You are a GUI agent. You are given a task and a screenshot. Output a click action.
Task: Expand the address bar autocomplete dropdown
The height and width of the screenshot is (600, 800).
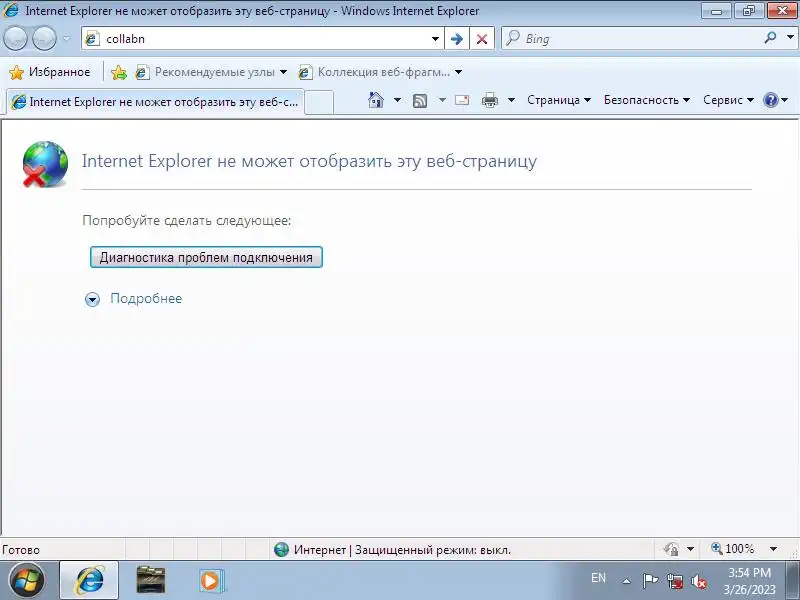pos(435,39)
